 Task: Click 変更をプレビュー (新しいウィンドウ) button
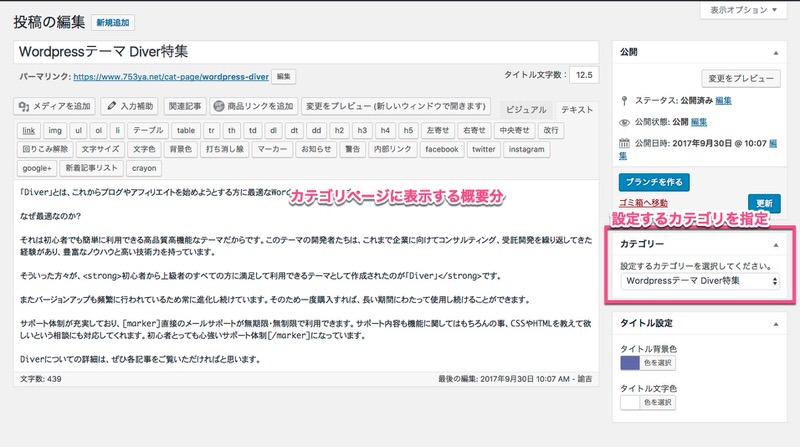tap(396, 106)
